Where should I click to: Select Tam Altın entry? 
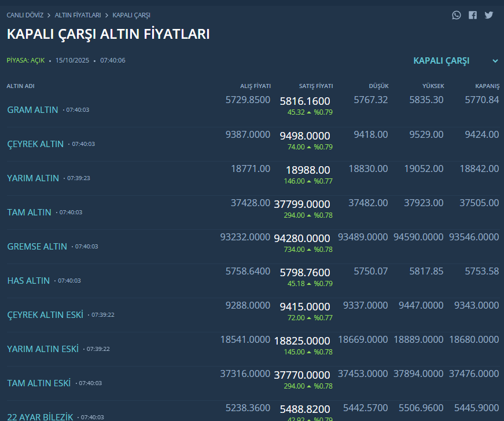29,212
